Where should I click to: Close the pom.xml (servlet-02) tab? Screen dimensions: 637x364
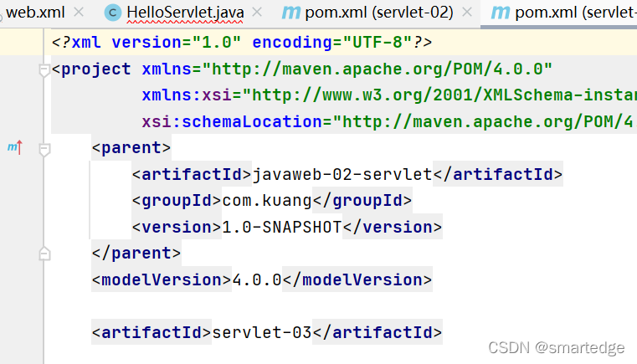(x=467, y=13)
